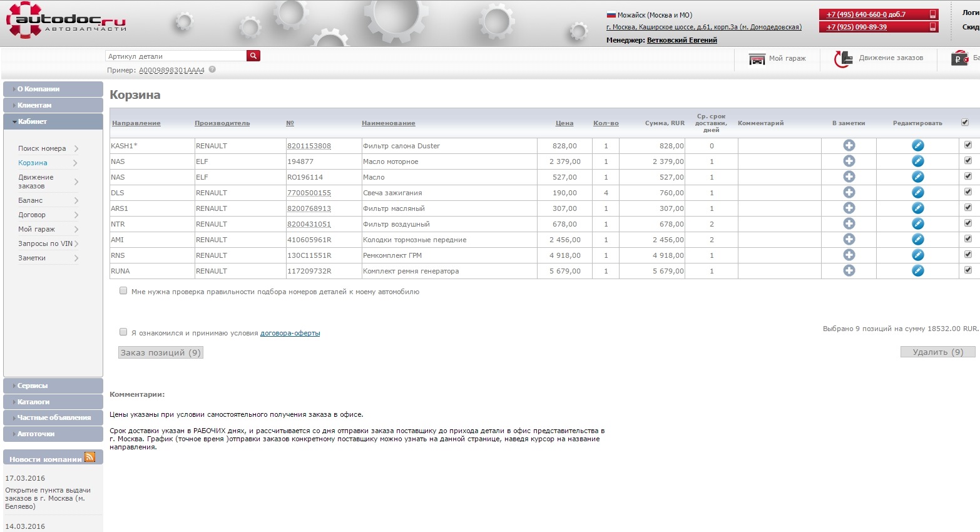This screenshot has height=532, width=980.
Task: Open the My Garage car icon
Action: coord(757,59)
